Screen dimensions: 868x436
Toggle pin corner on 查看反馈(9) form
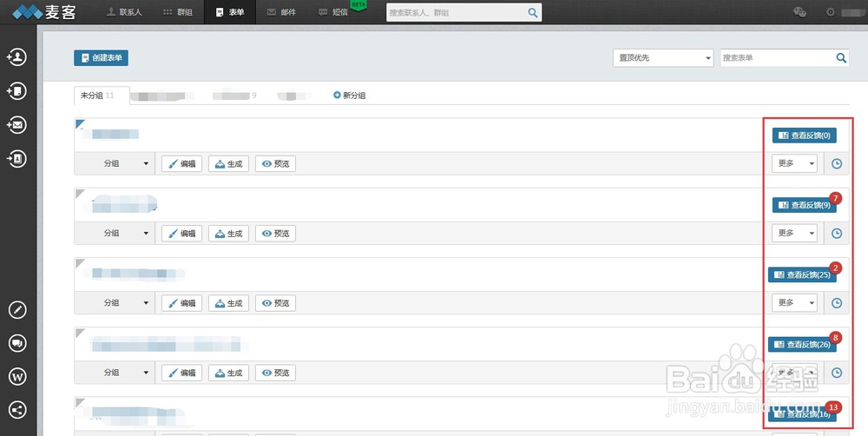(79, 193)
